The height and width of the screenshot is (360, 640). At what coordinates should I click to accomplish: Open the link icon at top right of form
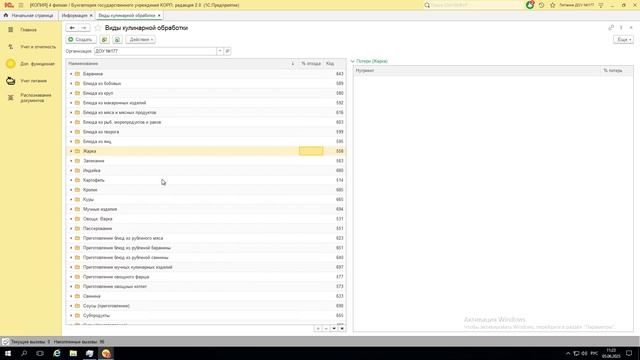pos(611,27)
